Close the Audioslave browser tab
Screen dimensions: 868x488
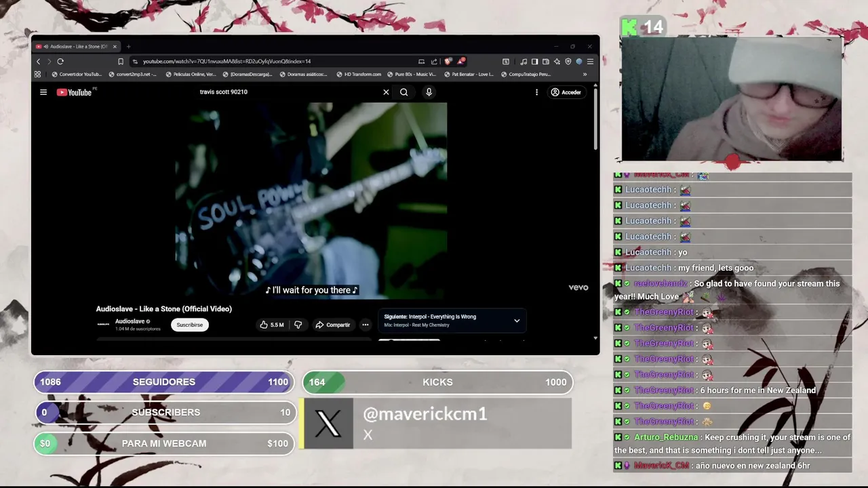point(115,47)
